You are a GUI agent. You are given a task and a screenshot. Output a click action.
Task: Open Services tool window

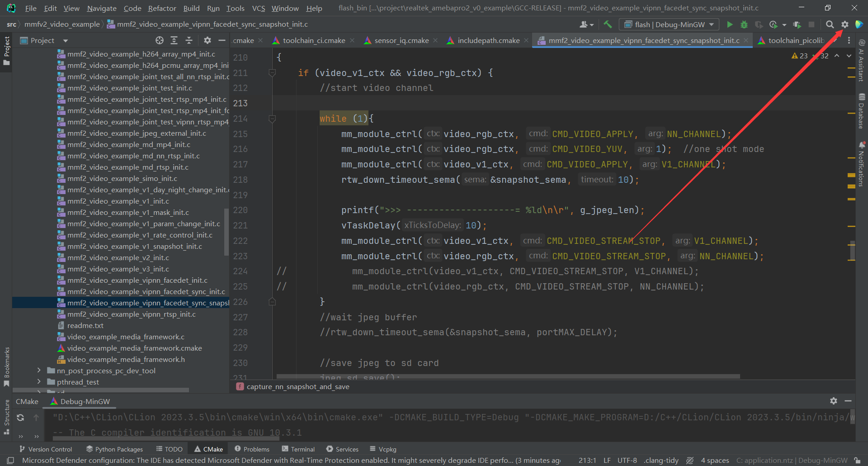tap(342, 449)
